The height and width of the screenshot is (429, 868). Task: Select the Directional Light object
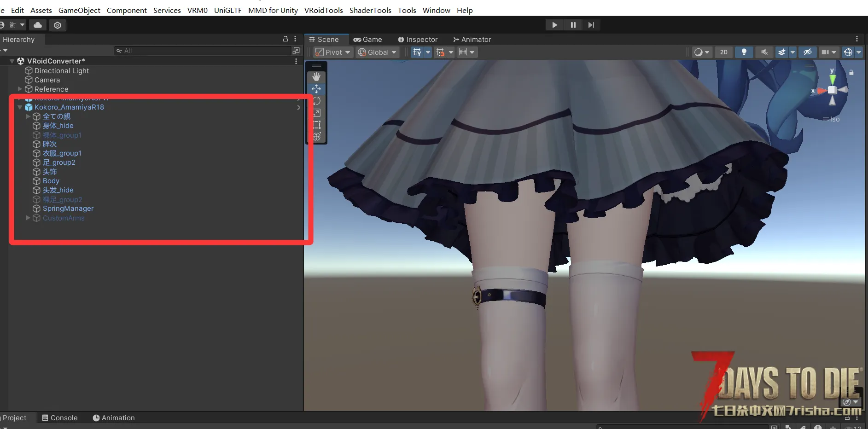(x=62, y=71)
